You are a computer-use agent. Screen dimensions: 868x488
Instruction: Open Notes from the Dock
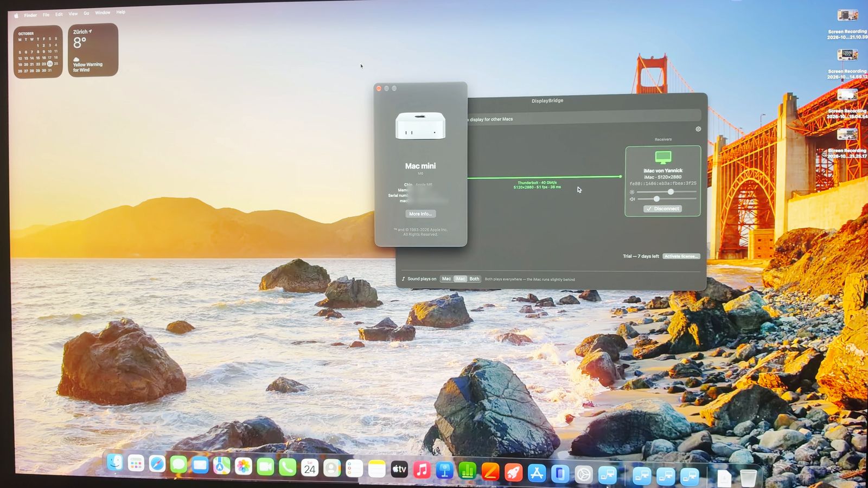(376, 469)
